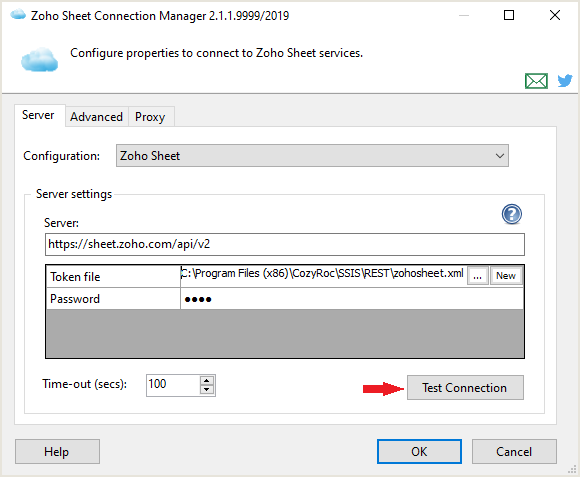Click the blue help question mark icon

pos(512,214)
